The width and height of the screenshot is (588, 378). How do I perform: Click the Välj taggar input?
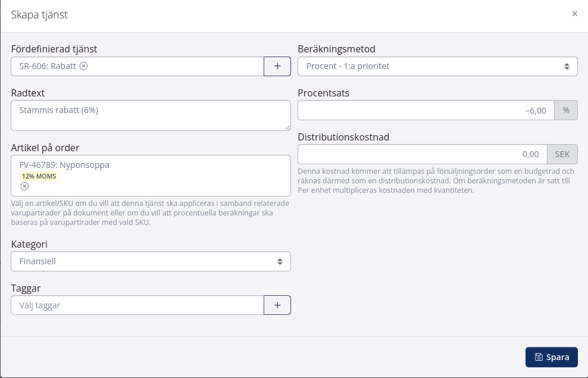pyautogui.click(x=137, y=305)
